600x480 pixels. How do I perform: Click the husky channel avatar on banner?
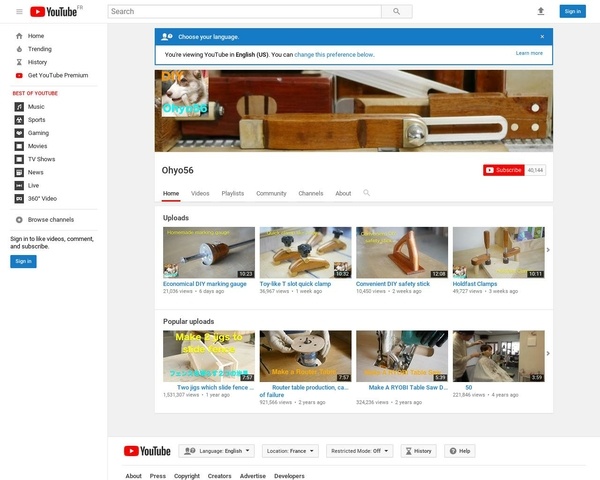[185, 92]
